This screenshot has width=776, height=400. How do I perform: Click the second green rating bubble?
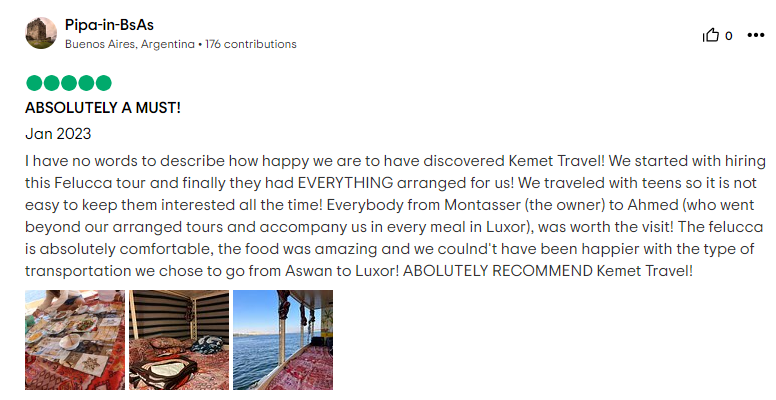point(50,83)
